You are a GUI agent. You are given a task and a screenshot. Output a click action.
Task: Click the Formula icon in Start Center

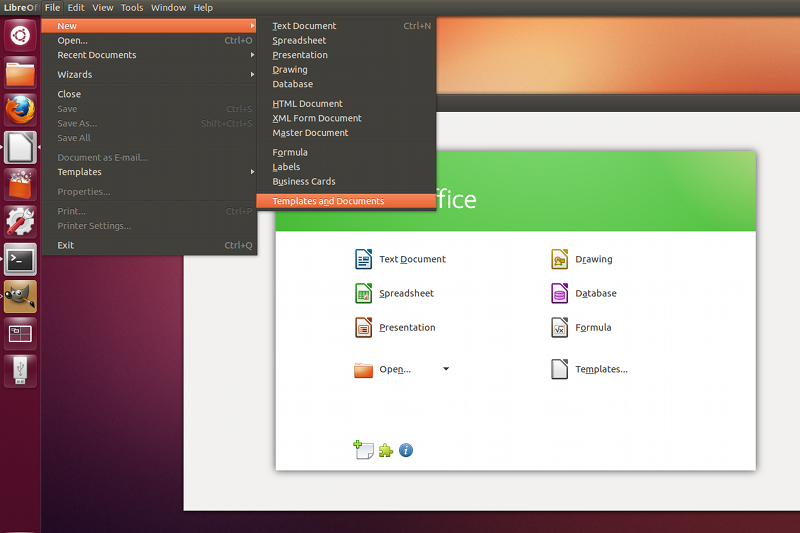559,327
